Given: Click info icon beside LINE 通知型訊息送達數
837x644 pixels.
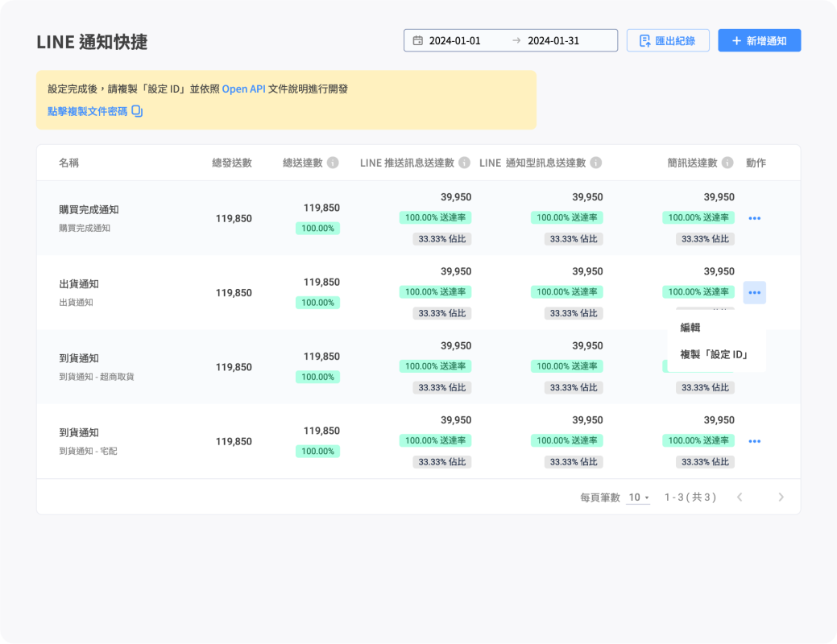Looking at the screenshot, I should click(595, 163).
